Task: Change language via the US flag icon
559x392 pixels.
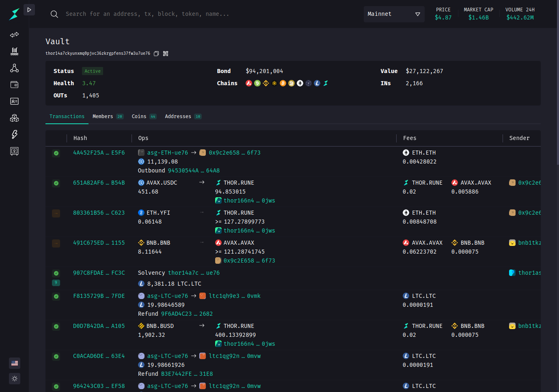Action: point(15,363)
